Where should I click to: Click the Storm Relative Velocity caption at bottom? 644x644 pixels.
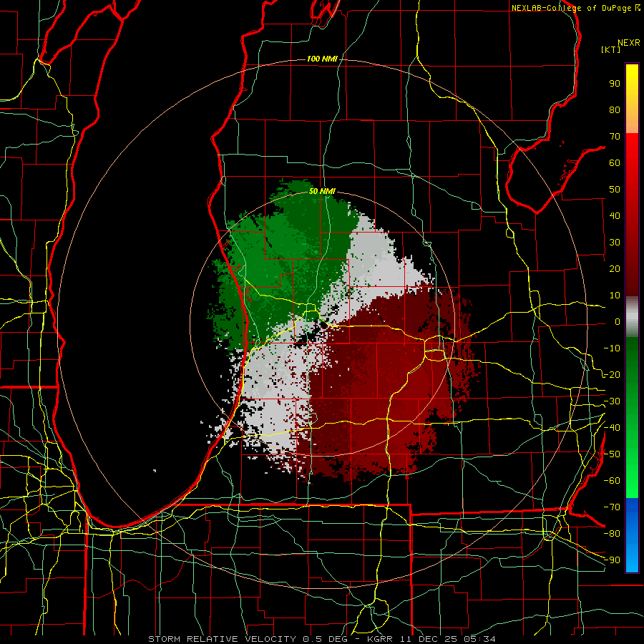pos(321,639)
